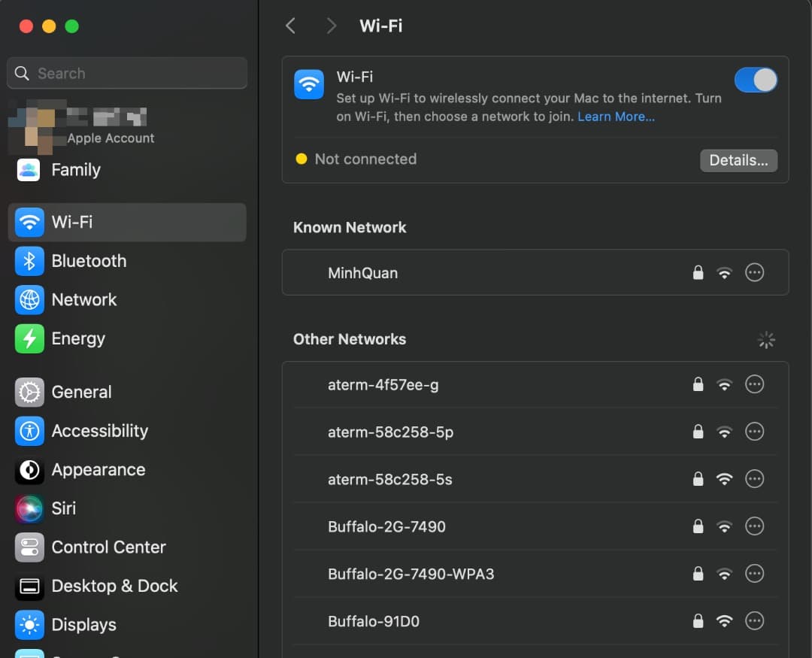Click the Search field in sidebar
812x658 pixels.
tap(127, 73)
